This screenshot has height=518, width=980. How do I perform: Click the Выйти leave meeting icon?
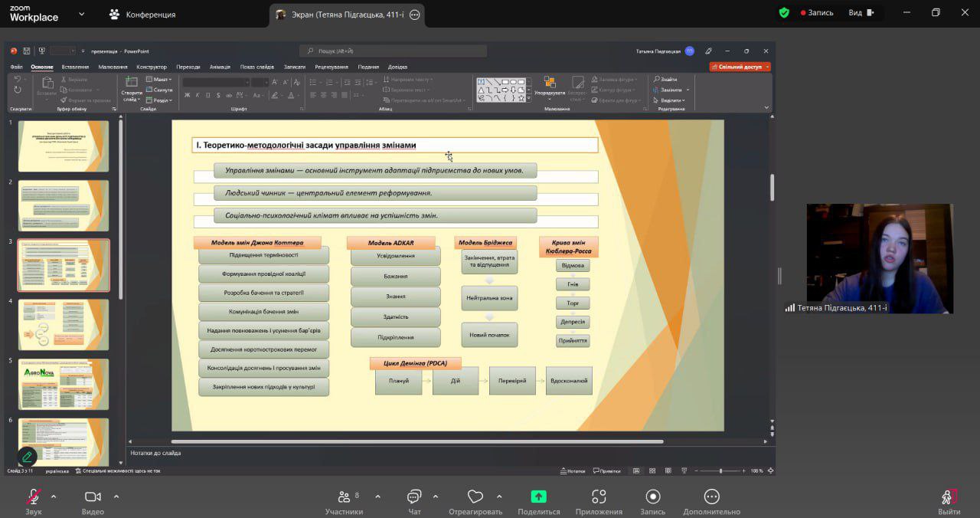point(948,497)
